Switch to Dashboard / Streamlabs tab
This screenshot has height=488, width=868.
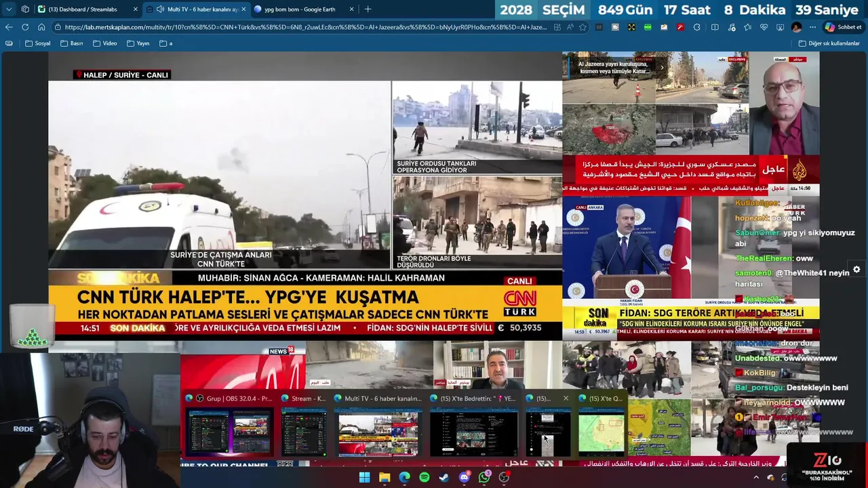coord(88,9)
